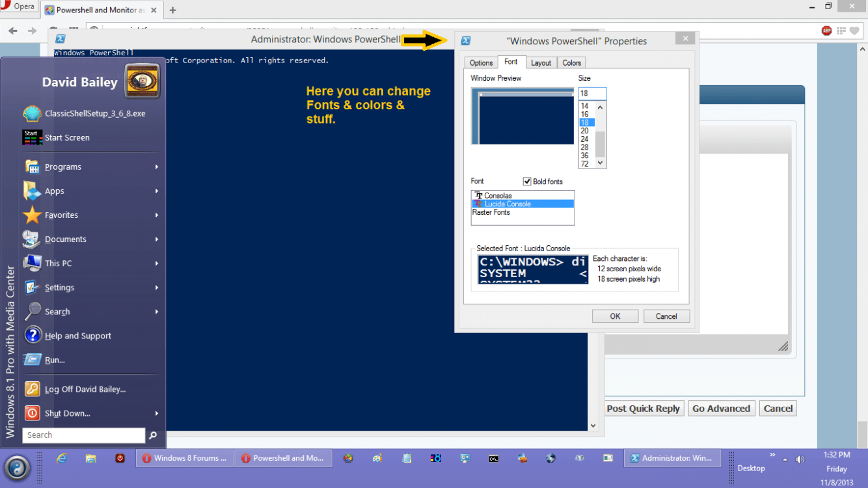Viewport: 868px width, 488px height.
Task: Toggle the Bold fonts checkbox
Action: [527, 182]
